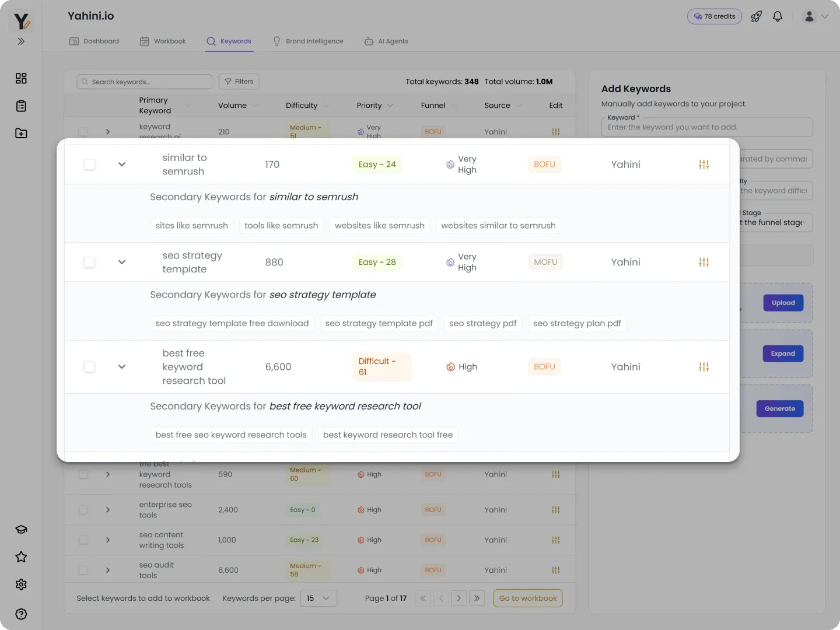Open the dashboard grid icon in the sidebar
Viewport: 840px width, 630px height.
click(x=21, y=78)
